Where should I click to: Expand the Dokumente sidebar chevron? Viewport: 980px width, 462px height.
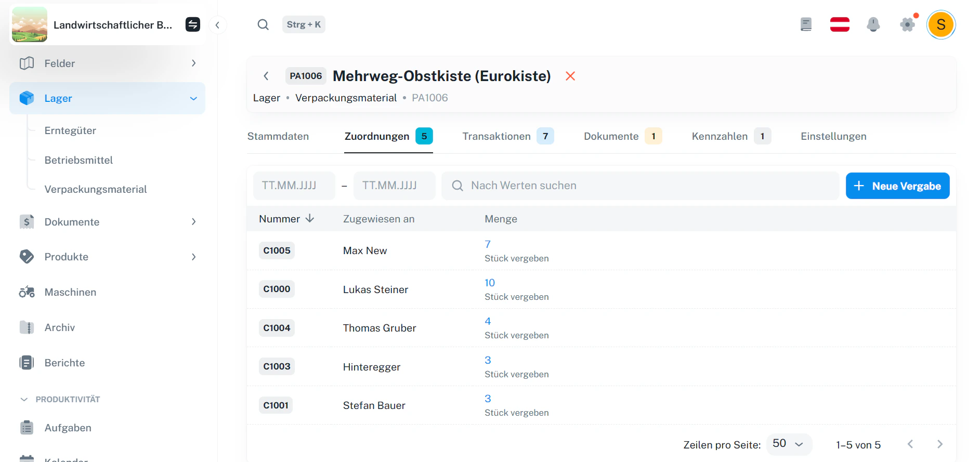[x=193, y=222]
